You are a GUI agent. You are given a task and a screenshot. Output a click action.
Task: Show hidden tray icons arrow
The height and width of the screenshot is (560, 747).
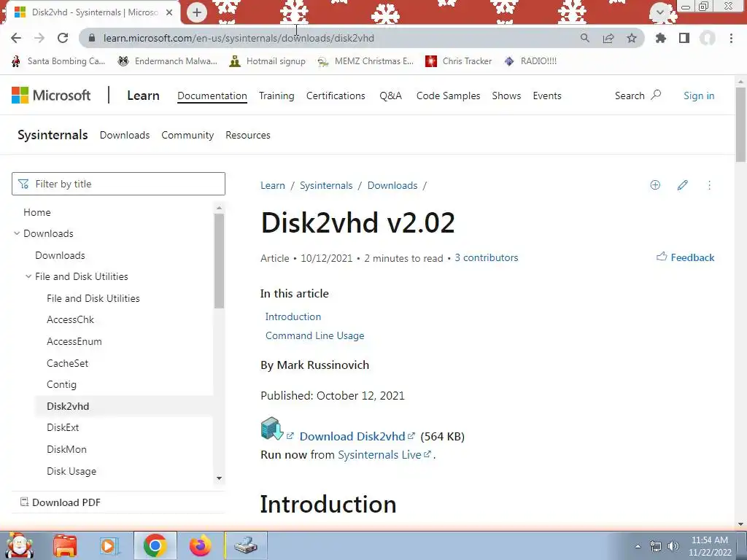(x=638, y=546)
